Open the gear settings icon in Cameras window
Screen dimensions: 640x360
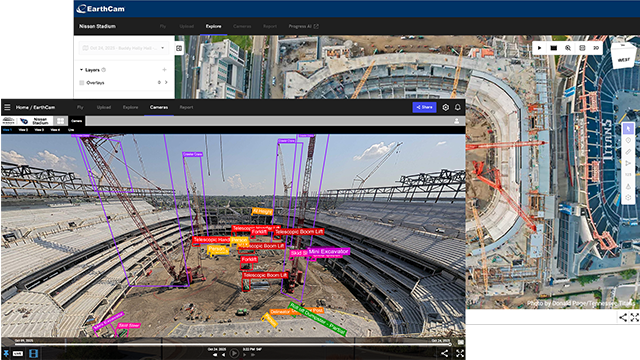(x=446, y=107)
